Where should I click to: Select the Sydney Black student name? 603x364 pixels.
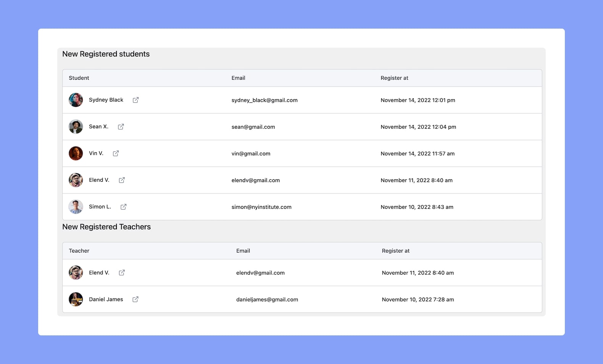point(106,100)
